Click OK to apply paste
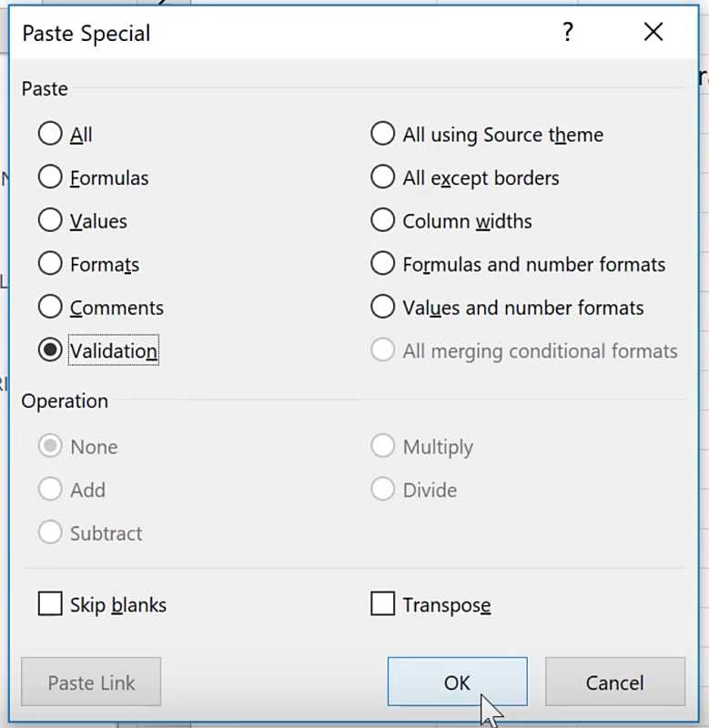The image size is (709, 728). (x=457, y=682)
